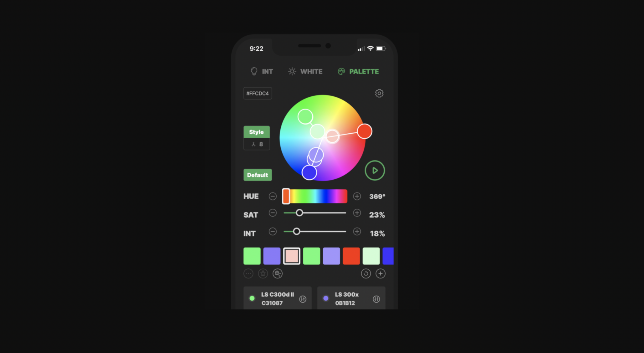Screen dimensions: 644x353
Task: Click the #FFCDC4 hex color input field
Action: point(258,94)
